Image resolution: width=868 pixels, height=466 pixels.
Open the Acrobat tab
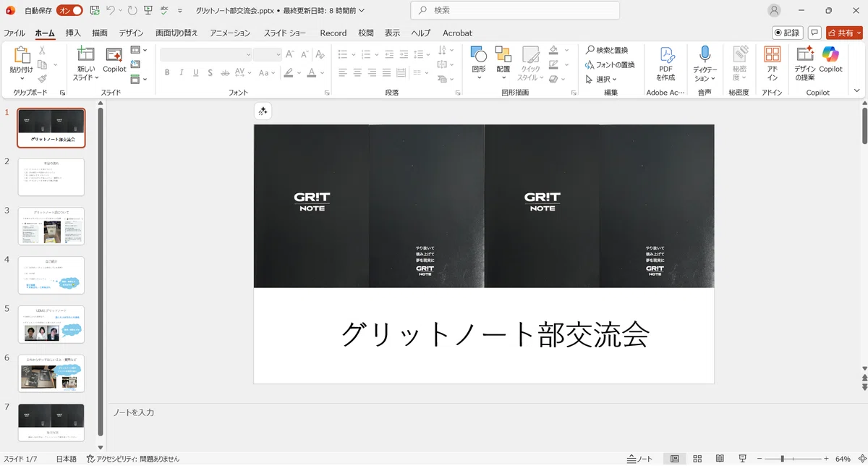(x=457, y=33)
